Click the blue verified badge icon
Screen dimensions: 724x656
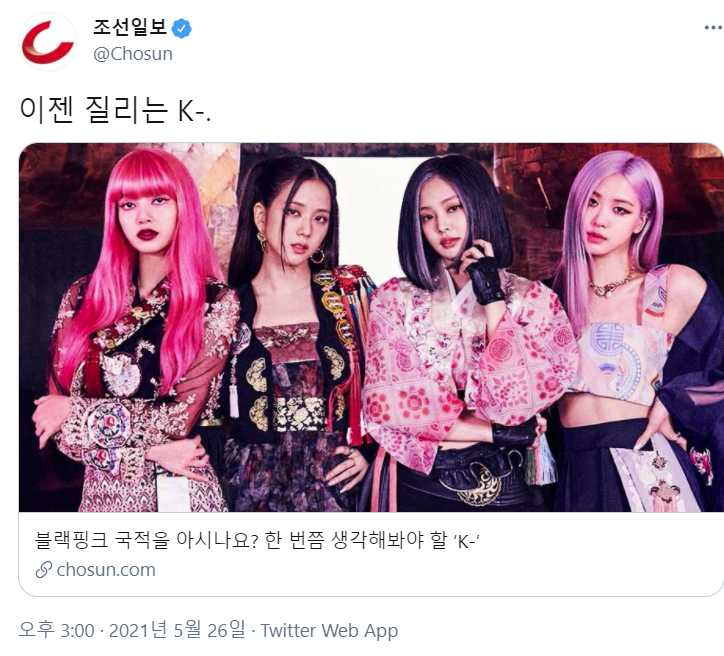[x=181, y=29]
